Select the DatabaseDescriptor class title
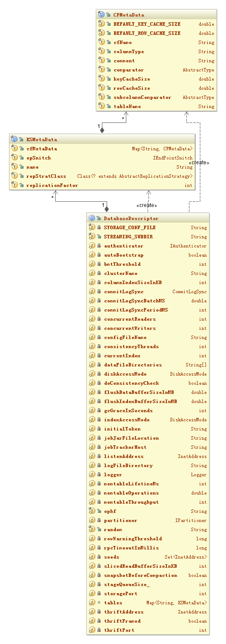The height and width of the screenshot is (644, 226). (131, 218)
